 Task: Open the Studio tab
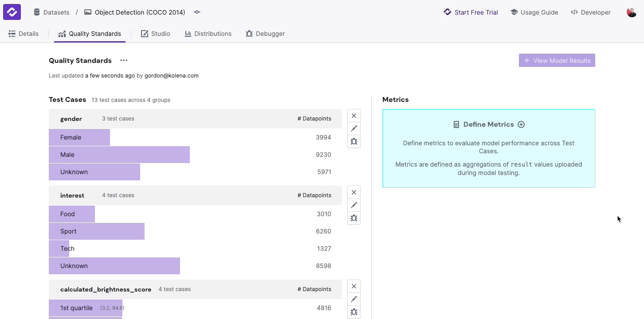pyautogui.click(x=156, y=34)
